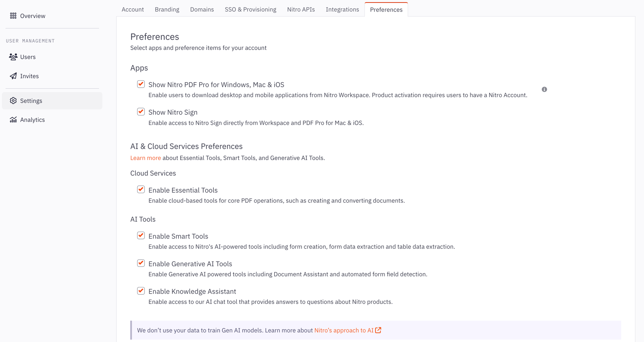Select Settings in the sidebar

(x=52, y=100)
